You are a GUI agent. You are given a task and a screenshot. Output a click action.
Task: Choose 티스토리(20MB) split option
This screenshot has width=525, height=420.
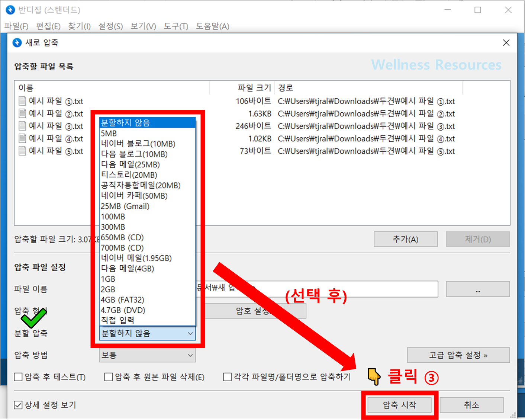(148, 175)
